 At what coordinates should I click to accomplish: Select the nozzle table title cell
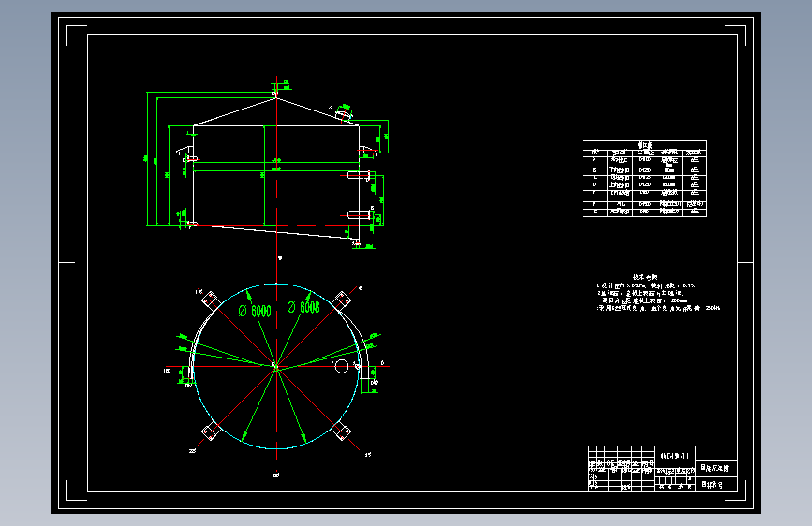644,145
